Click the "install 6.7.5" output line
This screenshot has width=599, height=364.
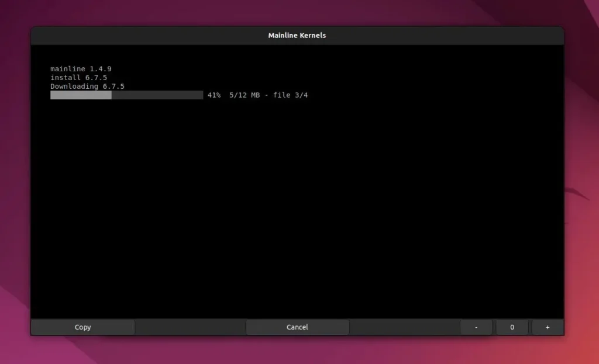tap(78, 78)
